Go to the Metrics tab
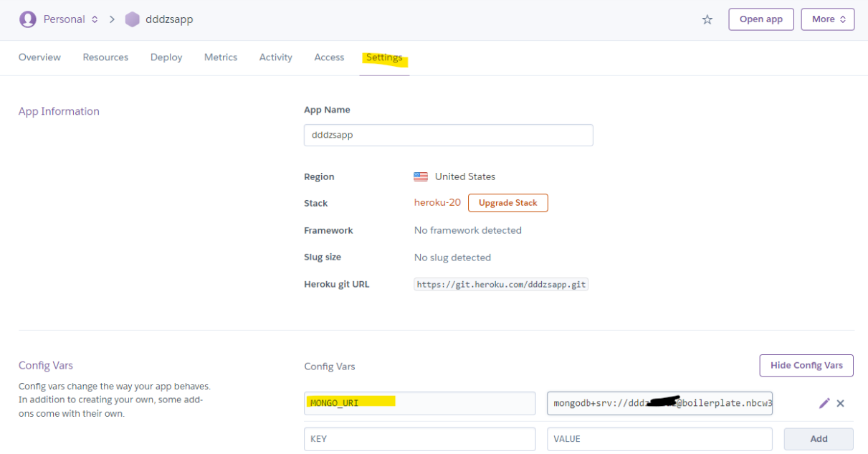Image resolution: width=868 pixels, height=454 pixels. click(x=221, y=57)
